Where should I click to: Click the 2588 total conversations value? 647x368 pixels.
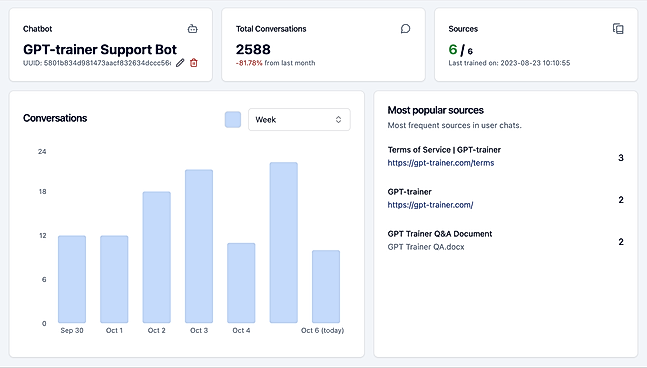(x=253, y=50)
